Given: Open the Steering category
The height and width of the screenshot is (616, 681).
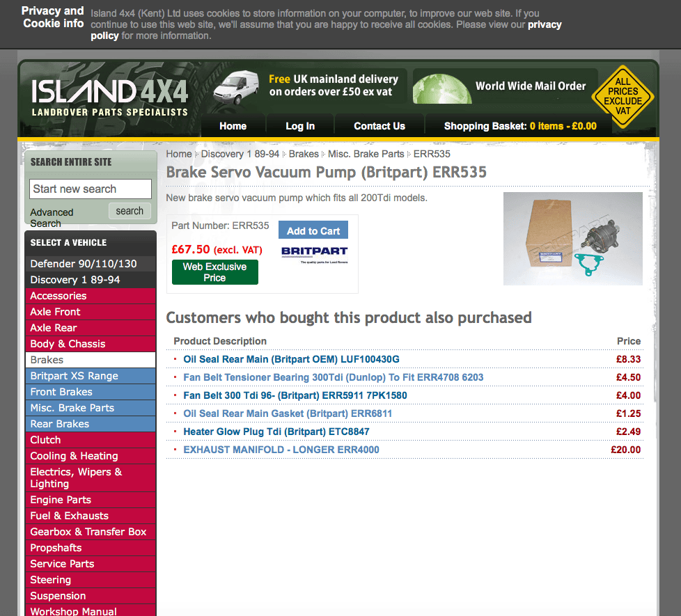Looking at the screenshot, I should (x=91, y=580).
